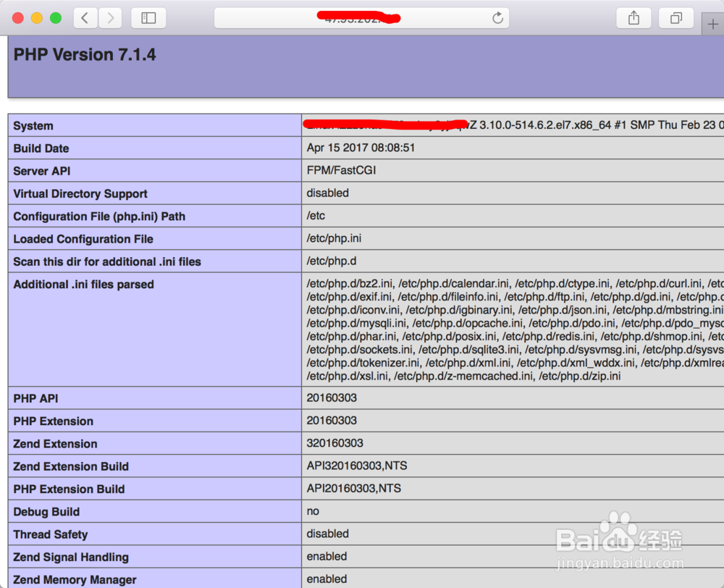Screen dimensions: 724x588
Task: Select the /etc/php.d/sockets.ini entry
Action: point(359,350)
